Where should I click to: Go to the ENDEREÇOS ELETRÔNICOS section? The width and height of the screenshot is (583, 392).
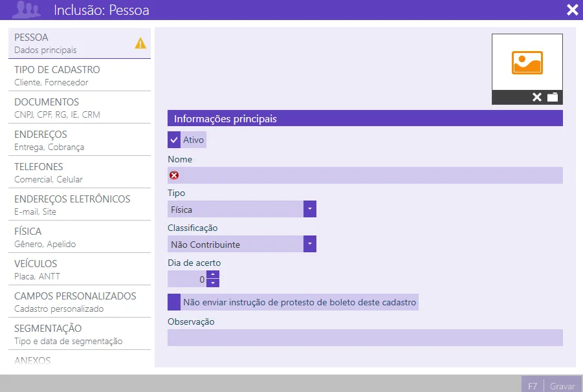coord(80,205)
